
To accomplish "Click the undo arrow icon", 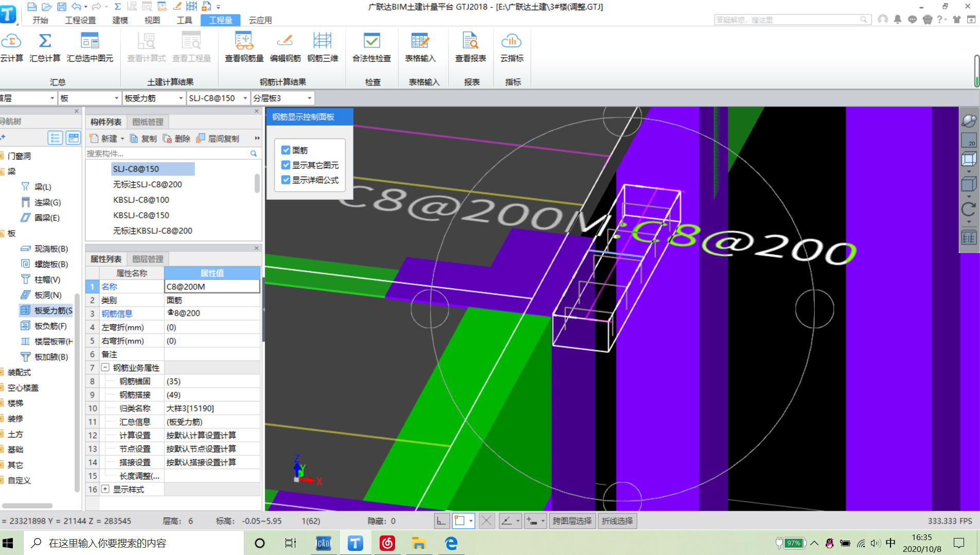I will (x=76, y=7).
